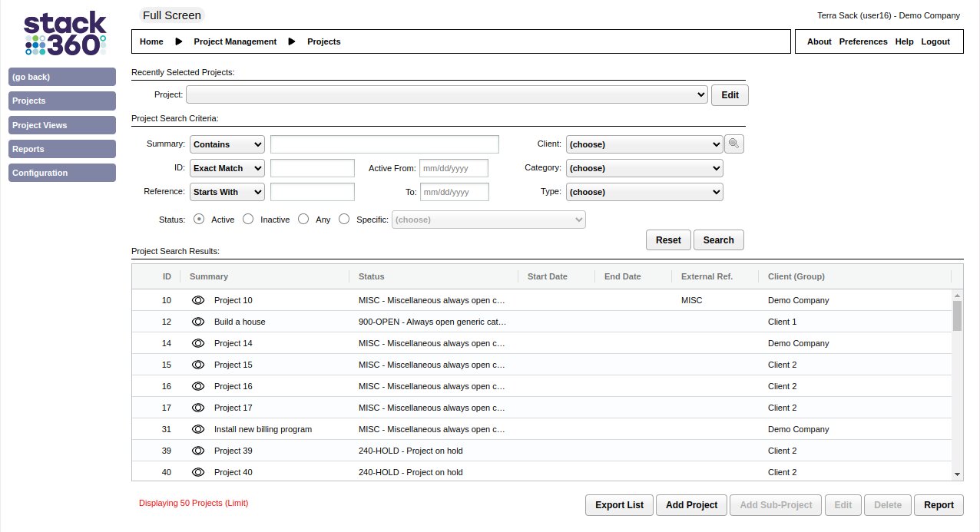Select the Specific status radio button
The height and width of the screenshot is (532, 980).
344,219
